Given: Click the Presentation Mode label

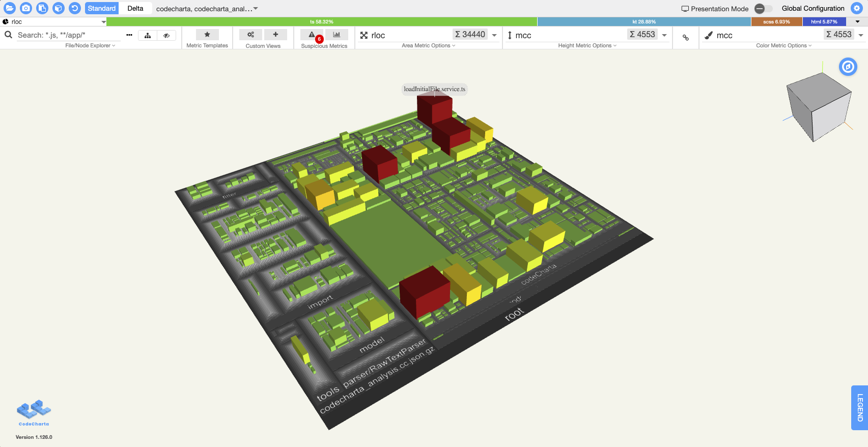Looking at the screenshot, I should pos(720,9).
